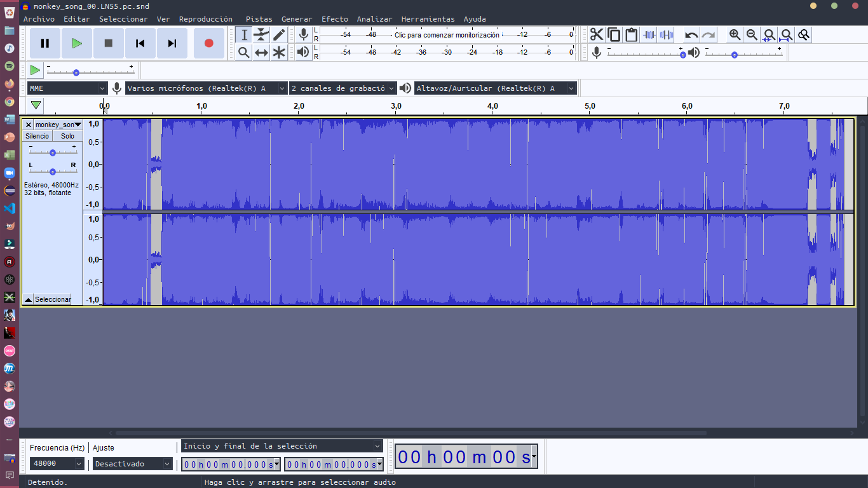Select the Envelope tool
Screen dimensions: 868x488
(261, 35)
